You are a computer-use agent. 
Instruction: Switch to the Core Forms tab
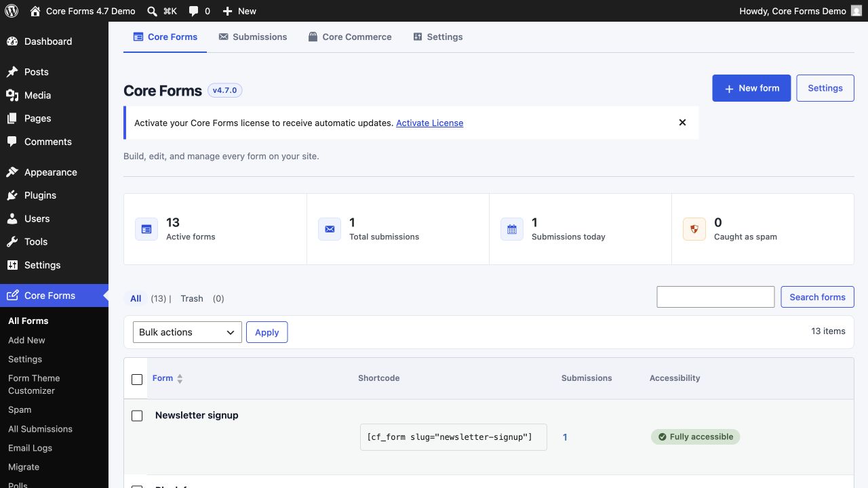point(165,37)
